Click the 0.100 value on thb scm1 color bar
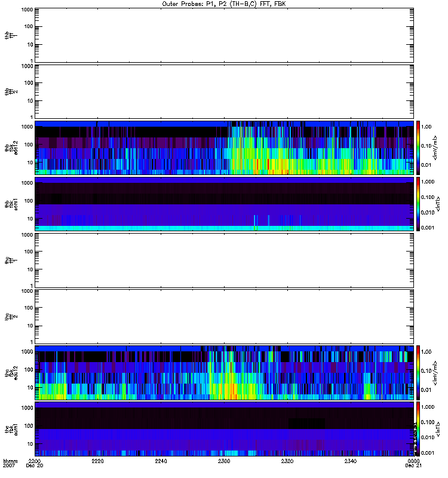Viewport: 448px width, 478px height. coord(428,197)
